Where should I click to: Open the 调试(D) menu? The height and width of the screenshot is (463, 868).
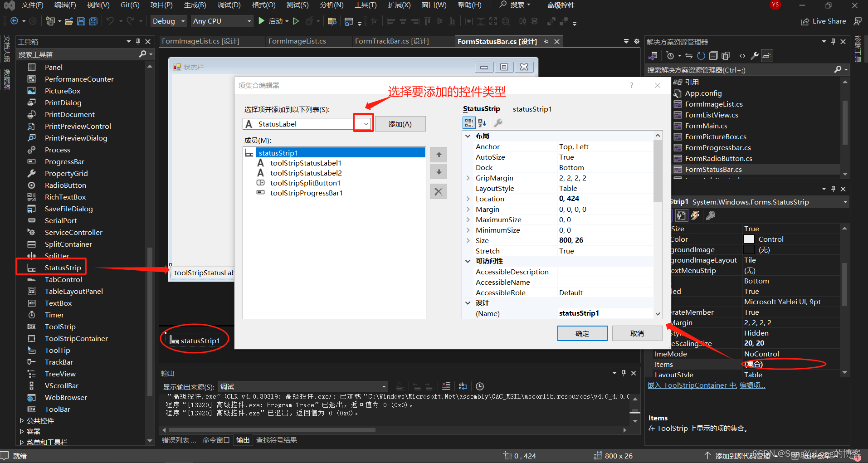[x=229, y=5]
